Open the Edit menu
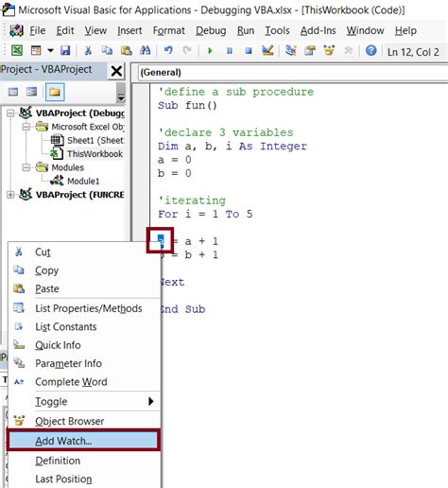 [65, 30]
